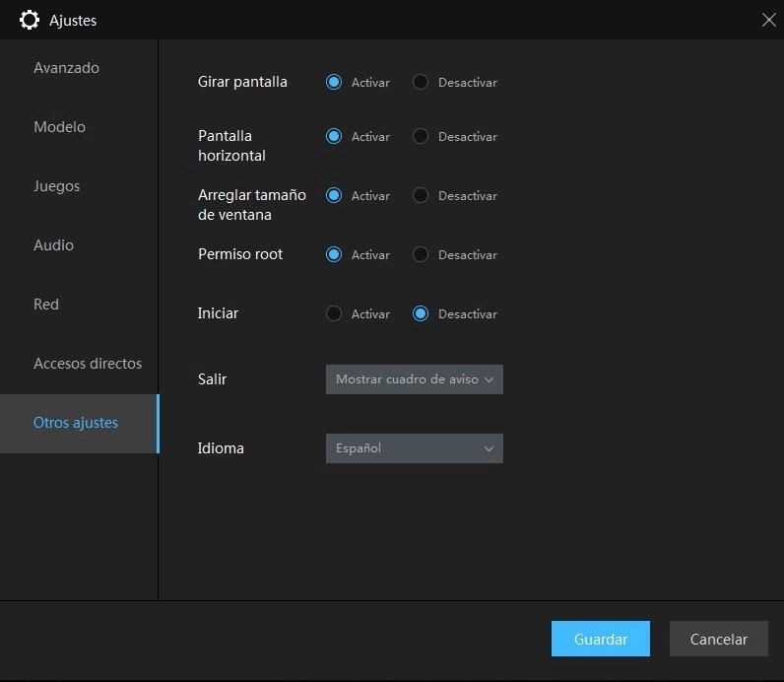784x682 pixels.
Task: Enable Permiso root with Activar
Action: (x=334, y=254)
